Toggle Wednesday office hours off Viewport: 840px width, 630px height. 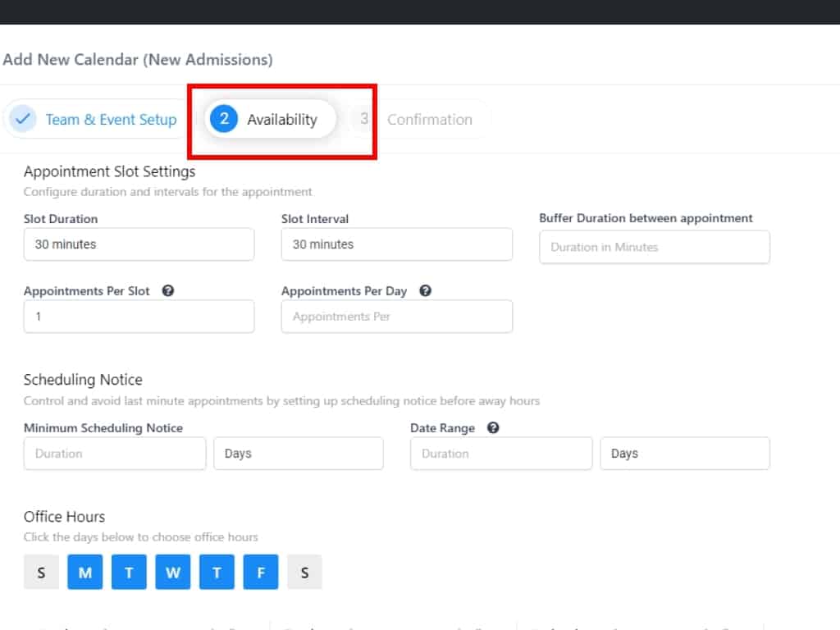point(173,573)
